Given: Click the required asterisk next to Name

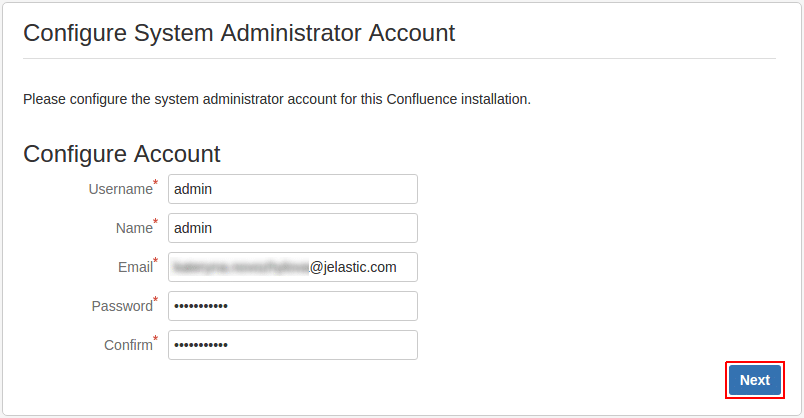Looking at the screenshot, I should coord(156,222).
